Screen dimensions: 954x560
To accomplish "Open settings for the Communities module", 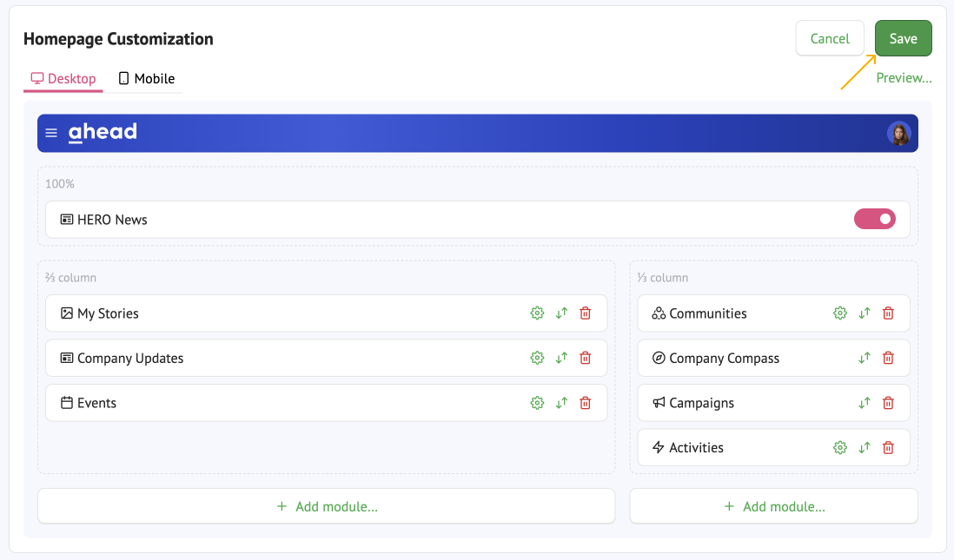I will click(840, 313).
